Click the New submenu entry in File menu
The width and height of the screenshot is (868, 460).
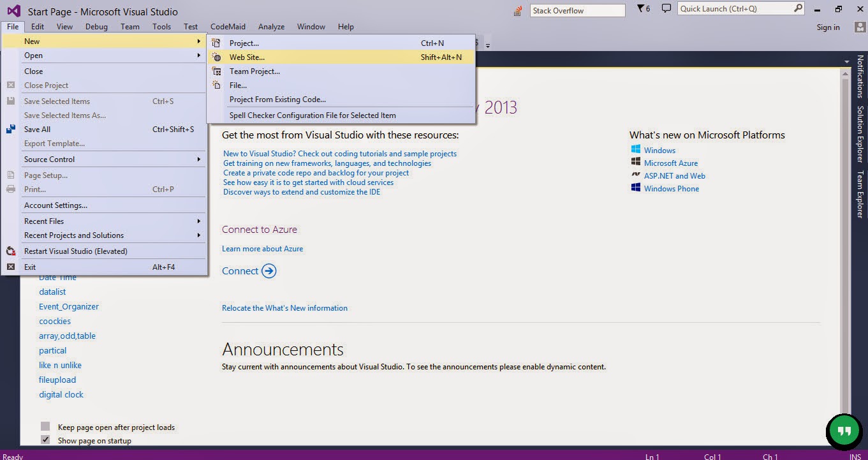[x=105, y=41]
